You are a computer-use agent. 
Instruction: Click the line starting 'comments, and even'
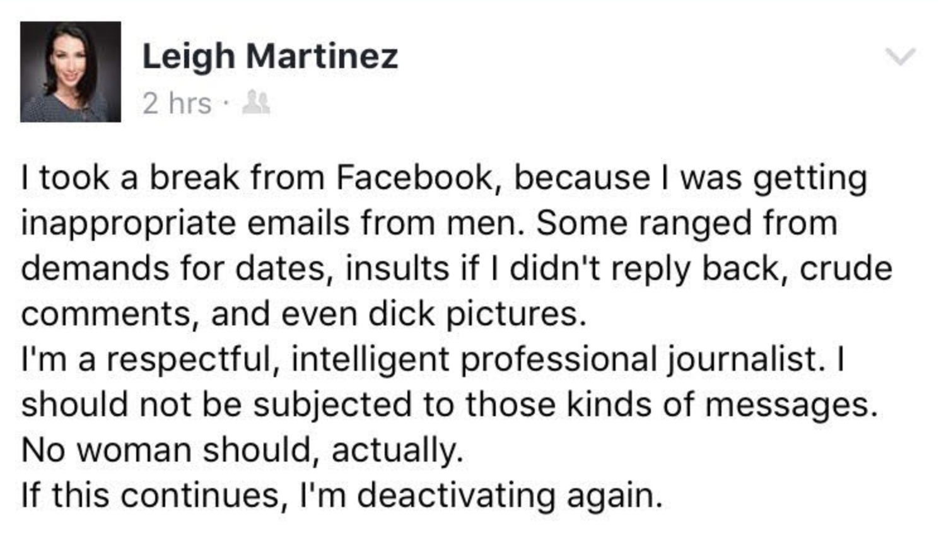click(x=303, y=314)
